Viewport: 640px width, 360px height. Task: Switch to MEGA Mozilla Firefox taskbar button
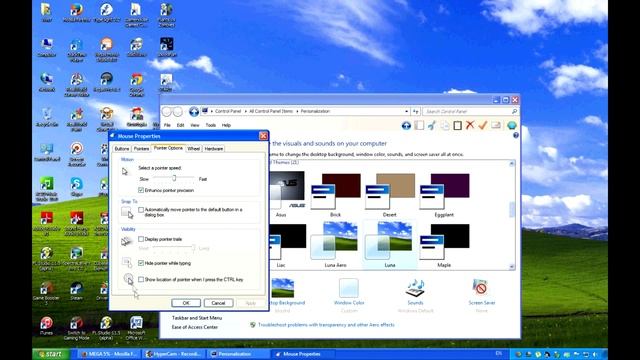click(x=109, y=354)
